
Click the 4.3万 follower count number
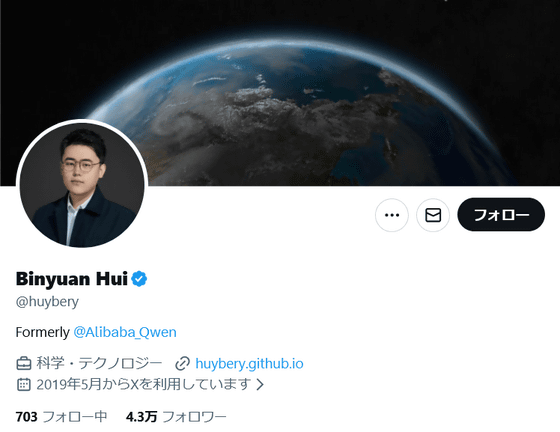pyautogui.click(x=141, y=417)
